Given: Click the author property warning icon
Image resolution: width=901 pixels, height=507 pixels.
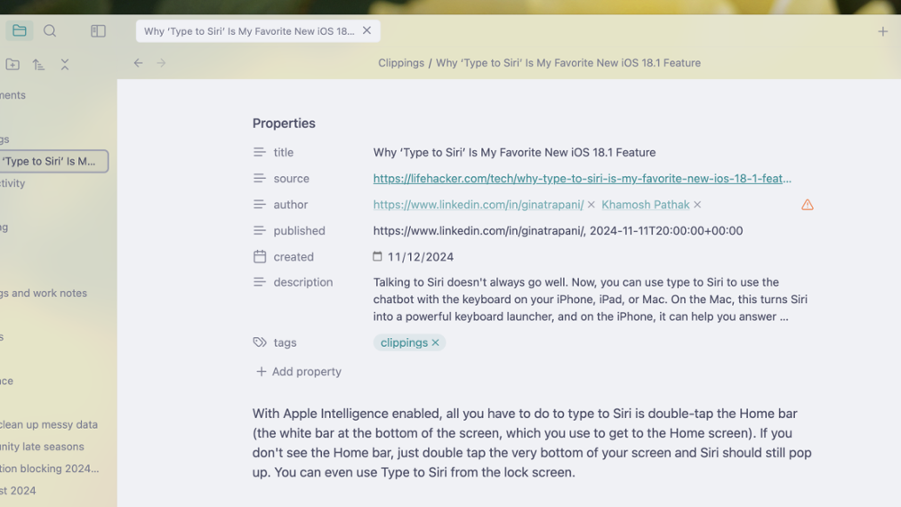Looking at the screenshot, I should tap(807, 205).
